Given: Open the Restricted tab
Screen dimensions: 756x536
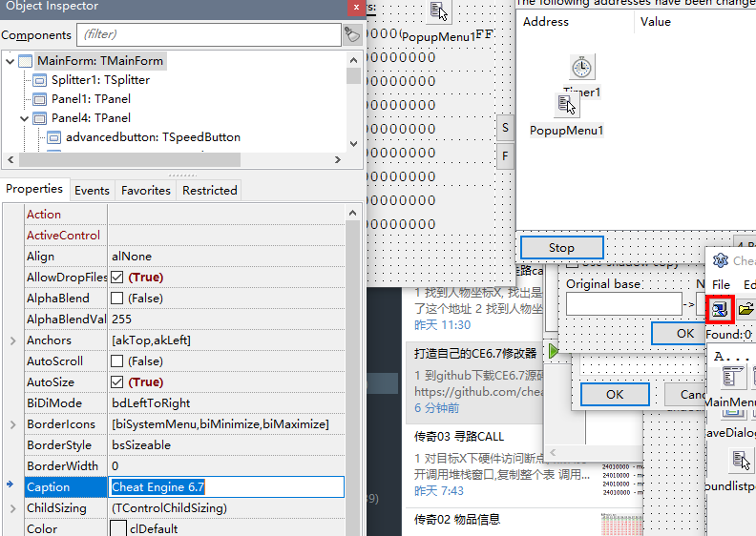Looking at the screenshot, I should pos(210,191).
